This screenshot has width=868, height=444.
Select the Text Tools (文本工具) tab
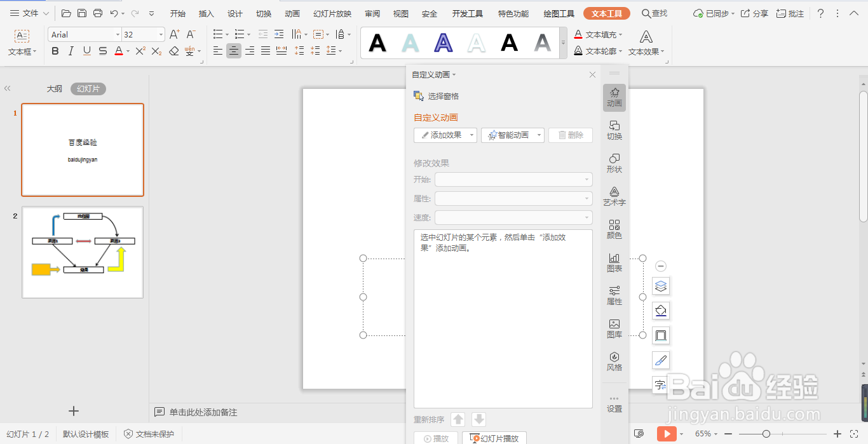(606, 13)
